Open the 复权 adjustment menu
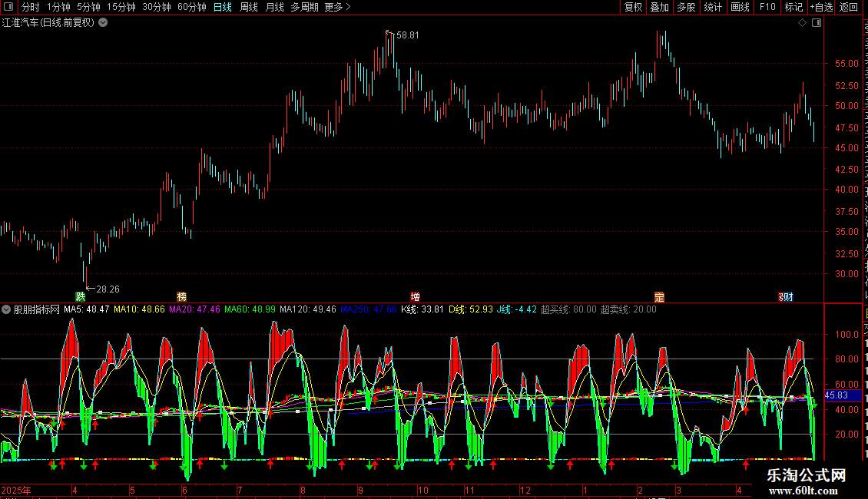 click(x=633, y=7)
